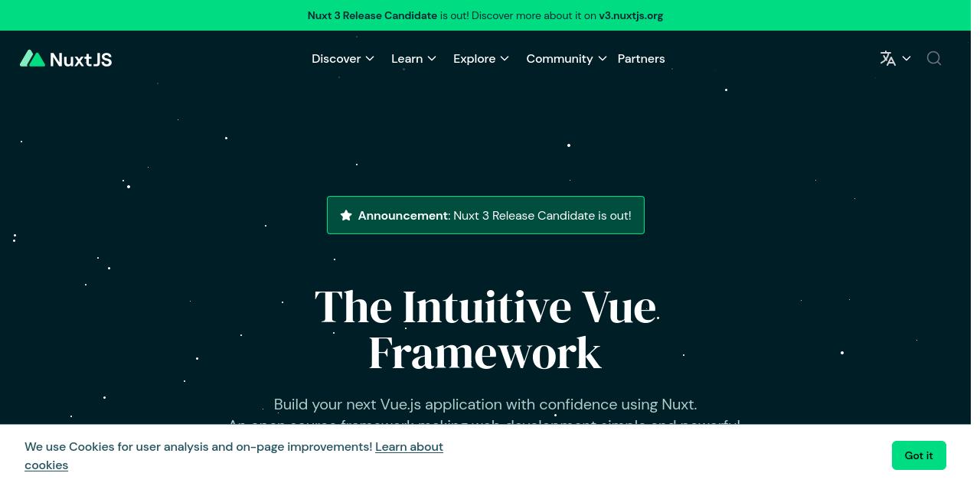Expand the Discover menu chevron

point(370,59)
